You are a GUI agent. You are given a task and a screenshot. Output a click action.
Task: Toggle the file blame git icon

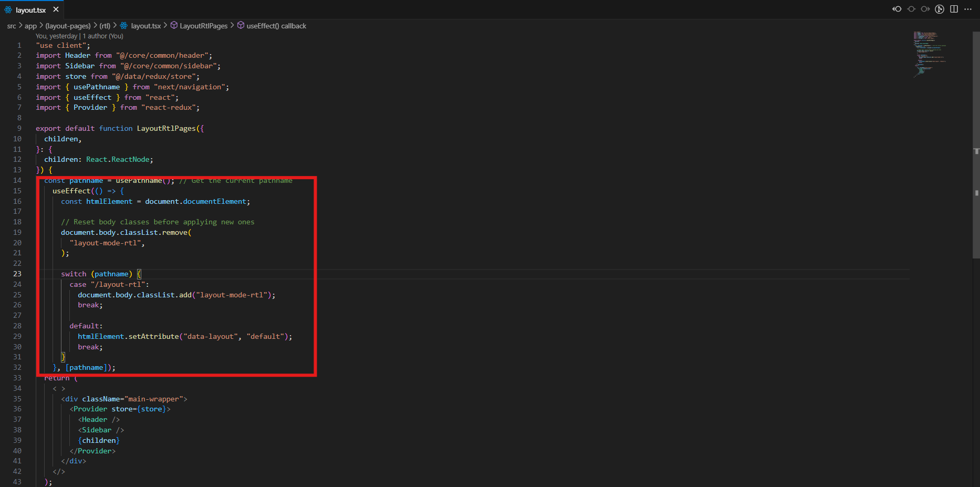(x=940, y=9)
